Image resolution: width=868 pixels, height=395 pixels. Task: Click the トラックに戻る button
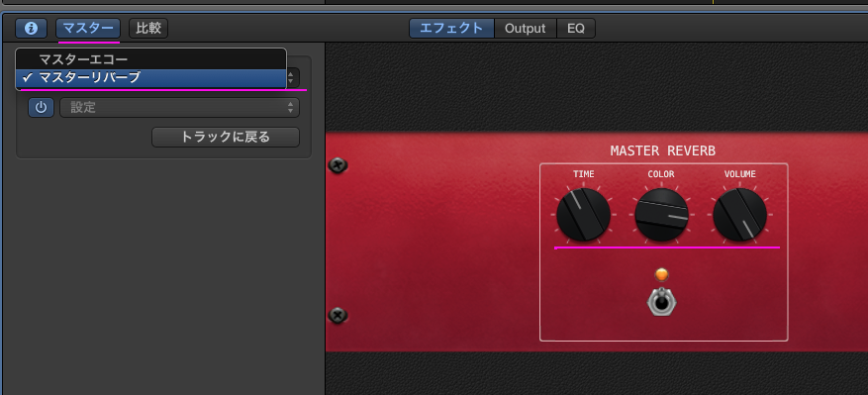click(226, 137)
